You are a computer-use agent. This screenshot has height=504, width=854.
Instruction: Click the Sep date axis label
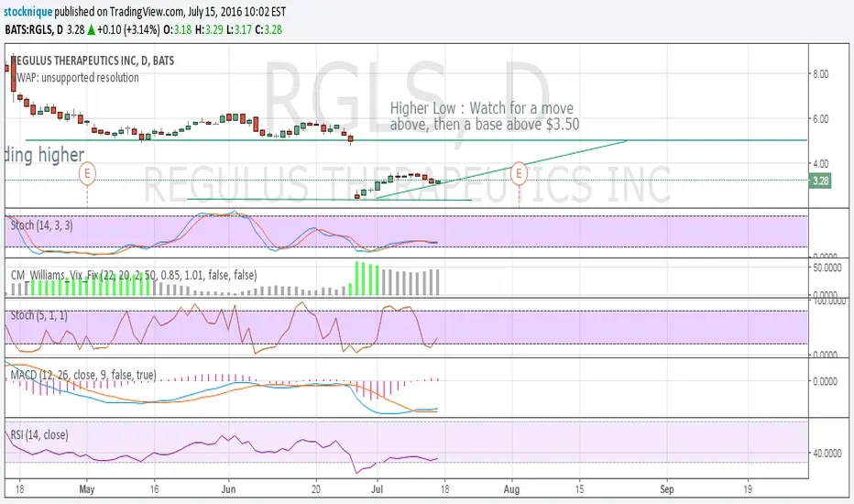667,488
